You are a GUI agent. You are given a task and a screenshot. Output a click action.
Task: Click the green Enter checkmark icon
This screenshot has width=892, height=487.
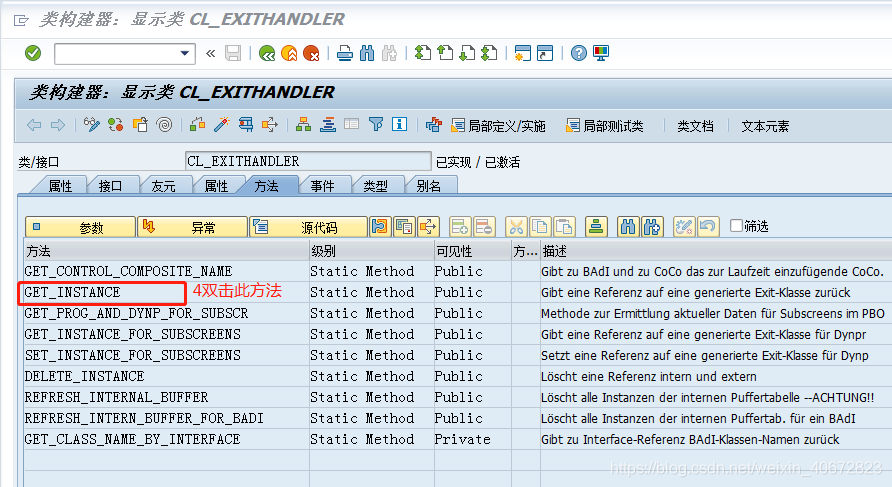pos(33,53)
